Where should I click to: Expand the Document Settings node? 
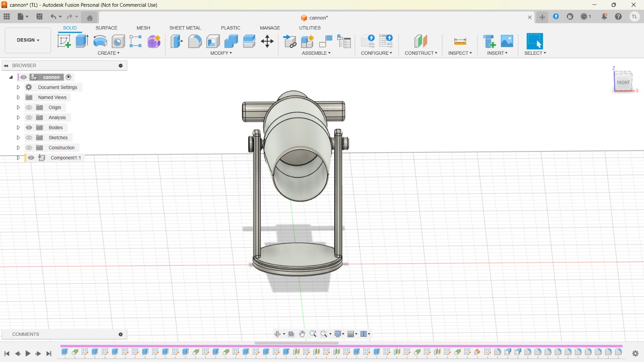click(x=18, y=87)
